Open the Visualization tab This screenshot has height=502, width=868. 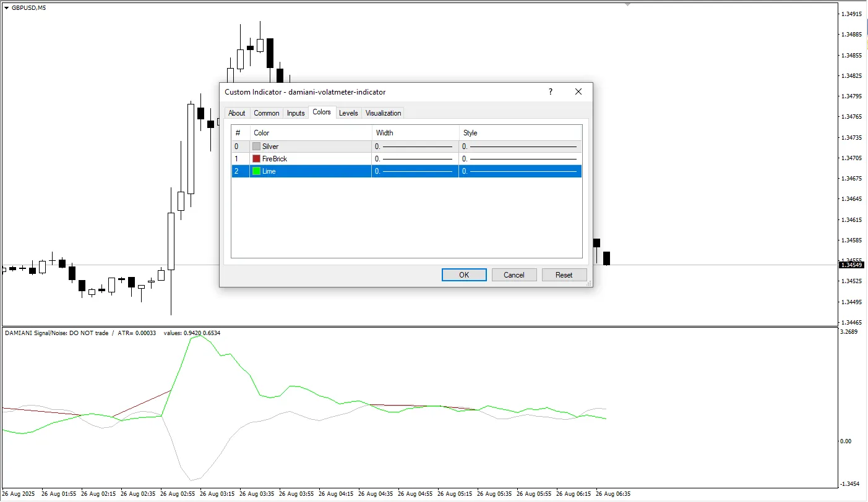coord(383,113)
